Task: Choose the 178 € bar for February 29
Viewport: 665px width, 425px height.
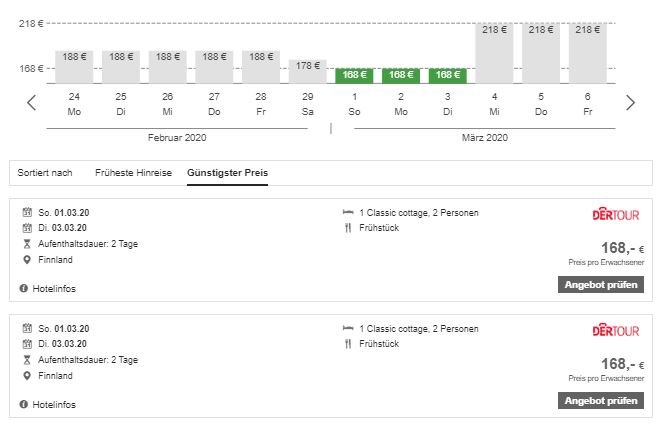Action: point(307,71)
